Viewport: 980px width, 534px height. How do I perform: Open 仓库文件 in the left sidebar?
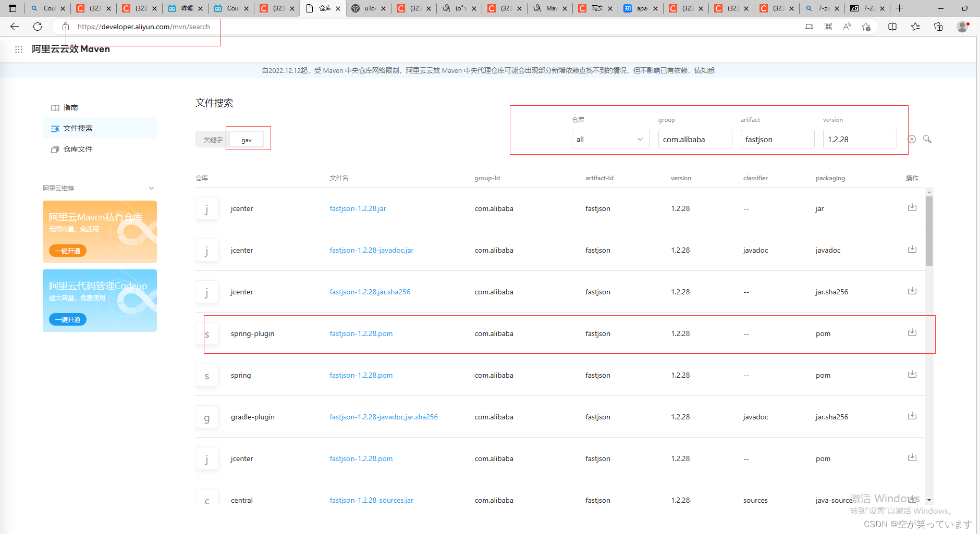pos(77,149)
